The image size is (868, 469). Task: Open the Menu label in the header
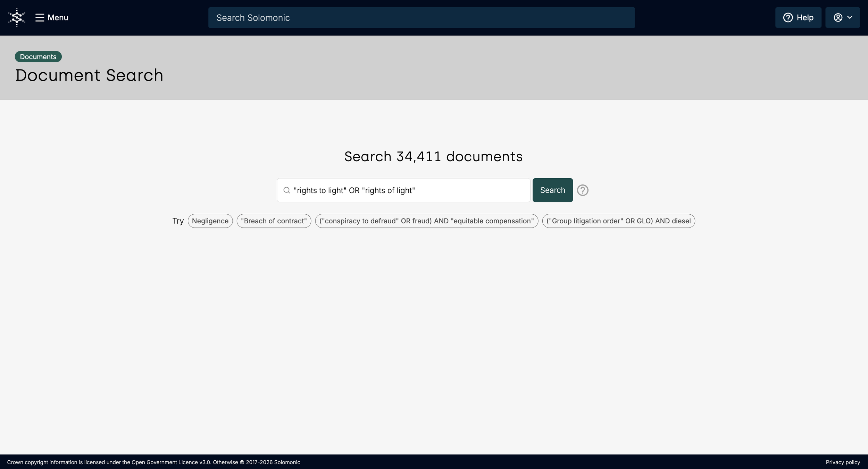[58, 17]
